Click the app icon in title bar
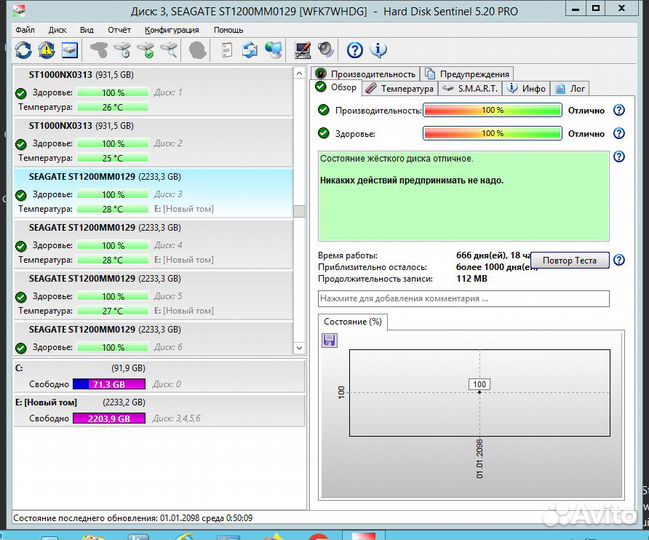Image resolution: width=649 pixels, height=540 pixels. (x=19, y=10)
